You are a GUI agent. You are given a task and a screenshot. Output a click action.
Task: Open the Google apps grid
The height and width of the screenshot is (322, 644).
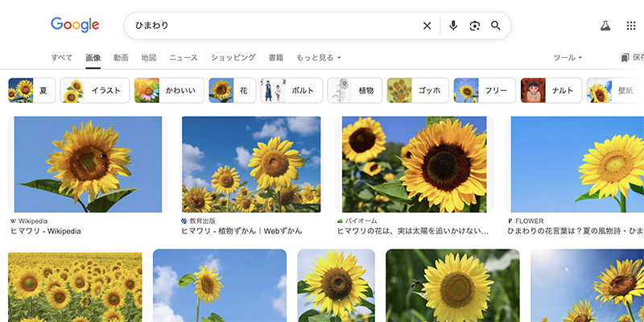(631, 26)
